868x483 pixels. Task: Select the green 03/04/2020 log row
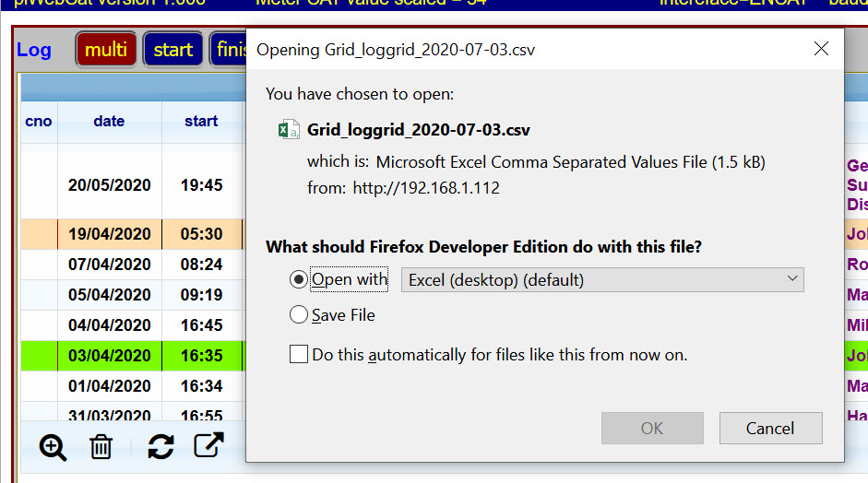coord(109,356)
